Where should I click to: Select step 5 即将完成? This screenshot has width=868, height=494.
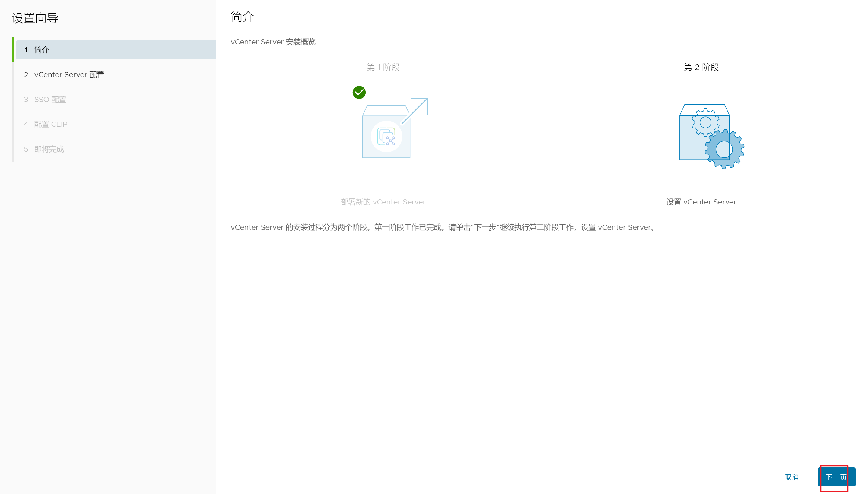click(49, 149)
